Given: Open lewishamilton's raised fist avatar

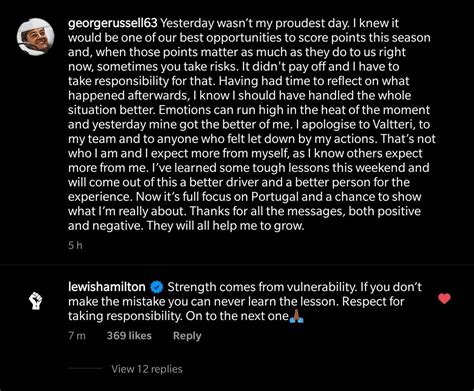Looking at the screenshot, I should pyautogui.click(x=35, y=301).
